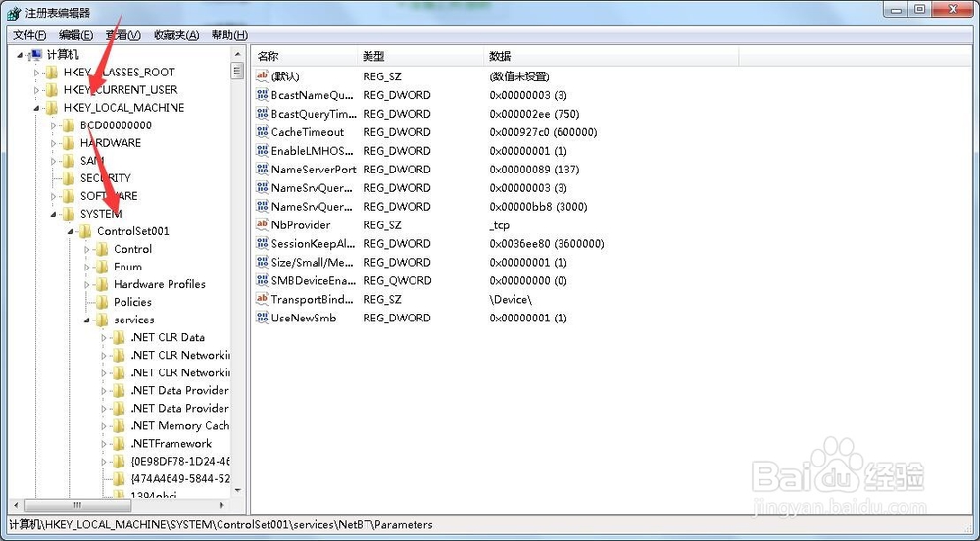Screen dimensions: 980x541
Task: Click the \Device\ data value
Action: (x=511, y=300)
